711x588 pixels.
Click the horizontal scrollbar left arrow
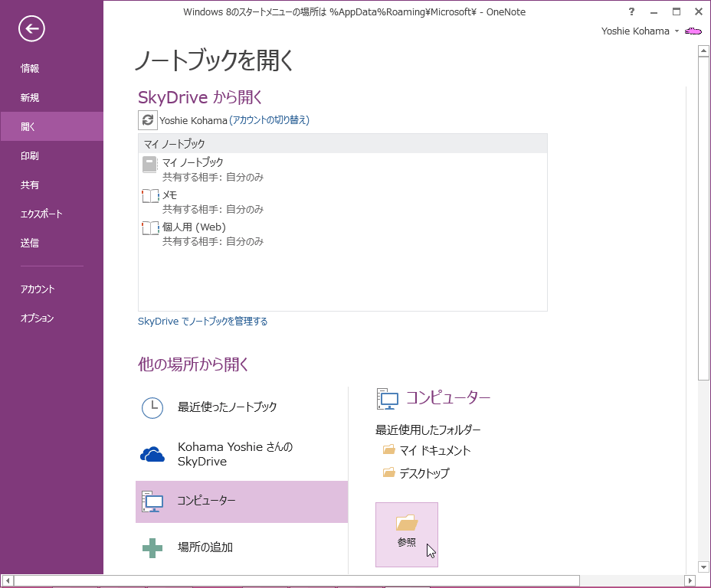pos(8,580)
